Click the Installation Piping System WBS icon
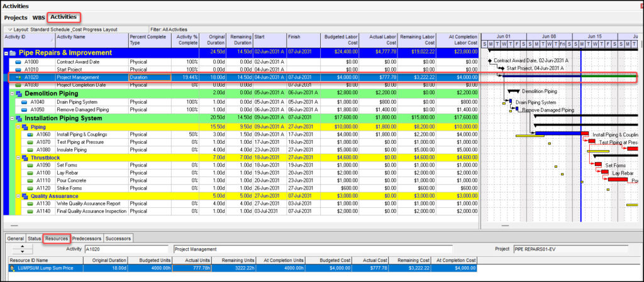The width and height of the screenshot is (644, 282). 19,119
